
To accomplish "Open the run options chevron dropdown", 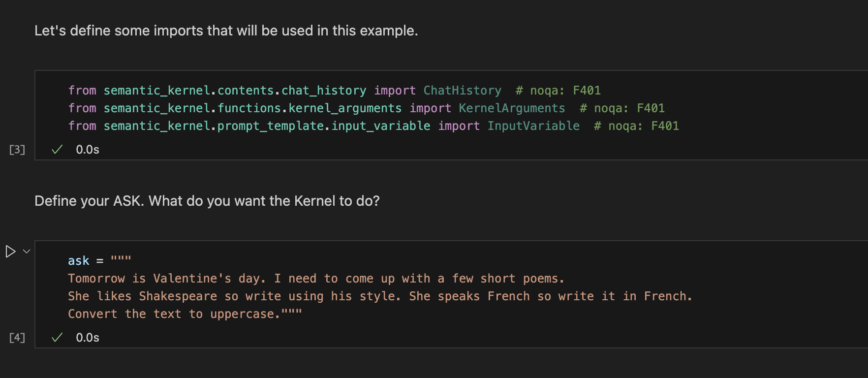I will [x=27, y=252].
